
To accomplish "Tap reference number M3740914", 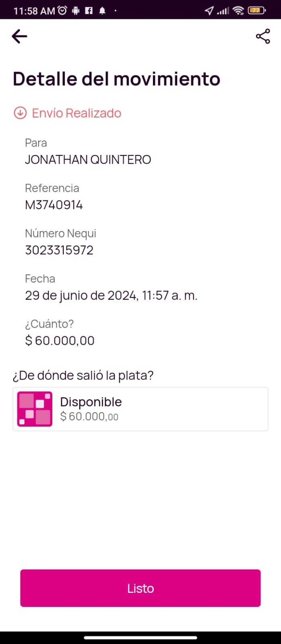I will [54, 205].
